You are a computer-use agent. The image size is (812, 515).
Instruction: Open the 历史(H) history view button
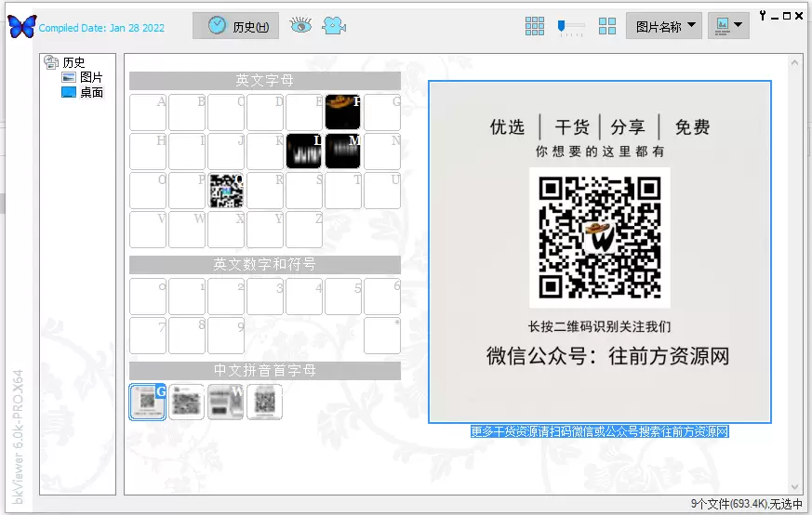(x=235, y=26)
